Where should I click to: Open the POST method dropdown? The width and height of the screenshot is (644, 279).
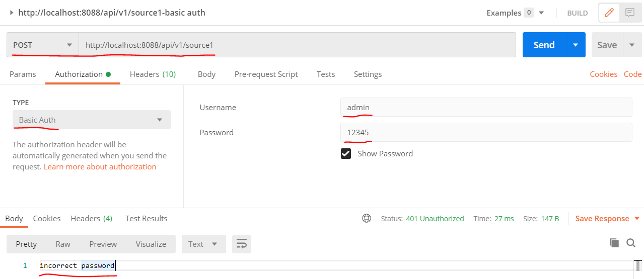pyautogui.click(x=43, y=45)
